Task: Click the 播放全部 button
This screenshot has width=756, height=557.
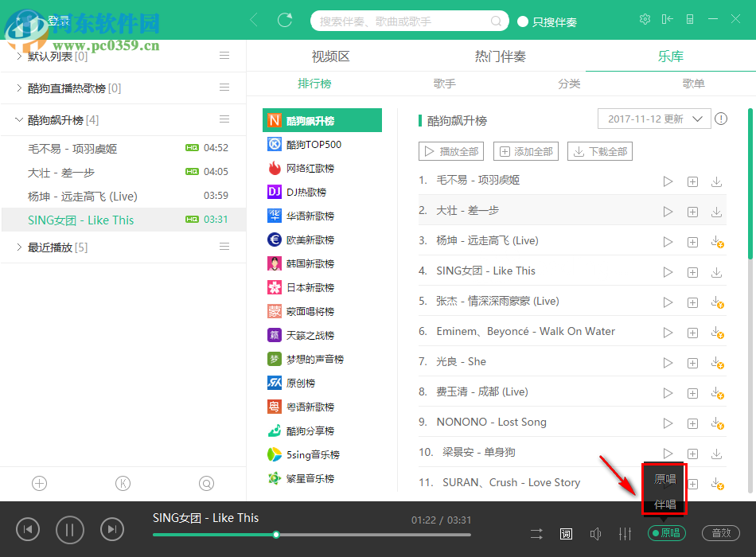Action: (451, 151)
